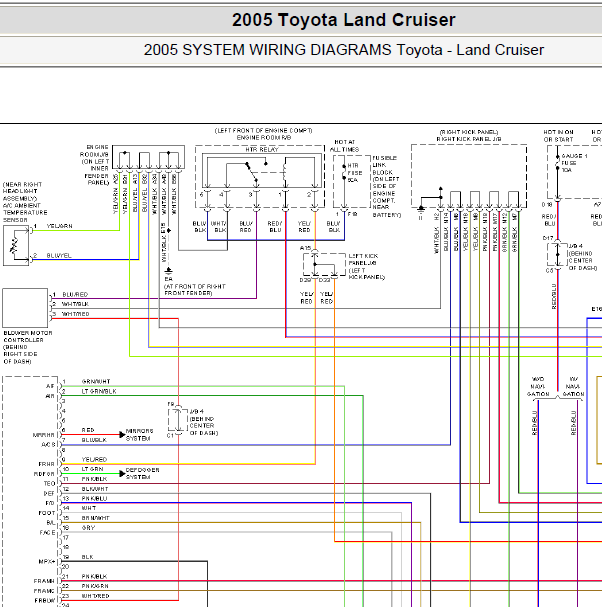
Task: Click the '2005 Toyota Land Cruiser' title
Action: coord(343,20)
